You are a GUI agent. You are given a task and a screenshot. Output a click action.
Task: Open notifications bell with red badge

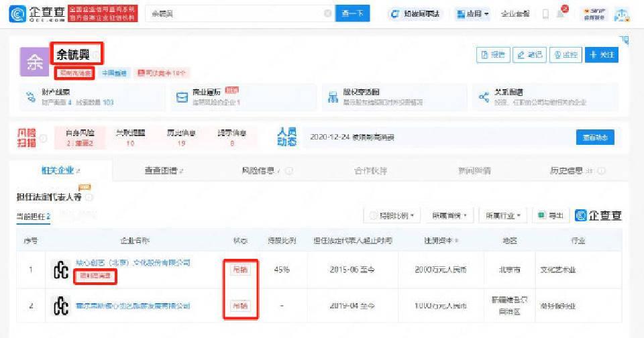point(561,13)
